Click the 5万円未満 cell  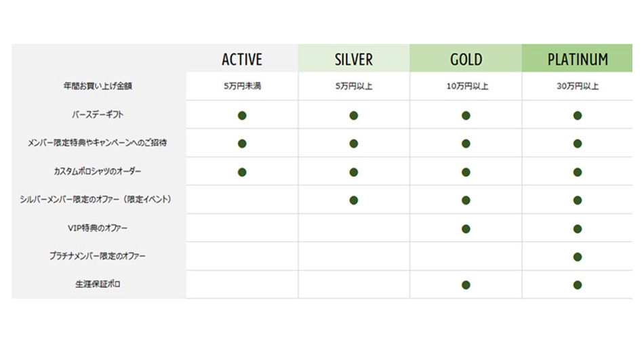[242, 86]
